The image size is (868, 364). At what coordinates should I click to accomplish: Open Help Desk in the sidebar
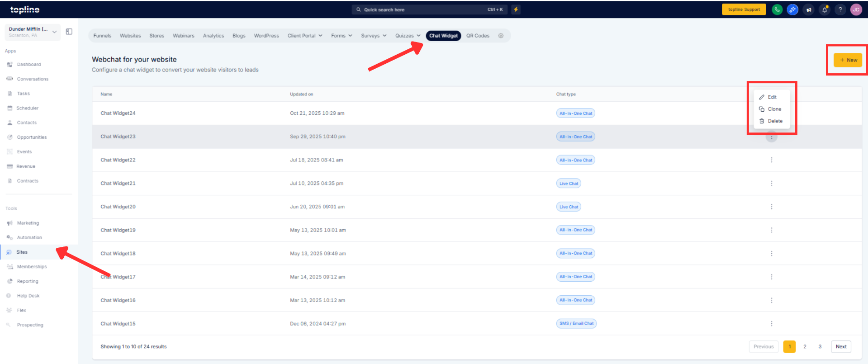click(x=28, y=296)
